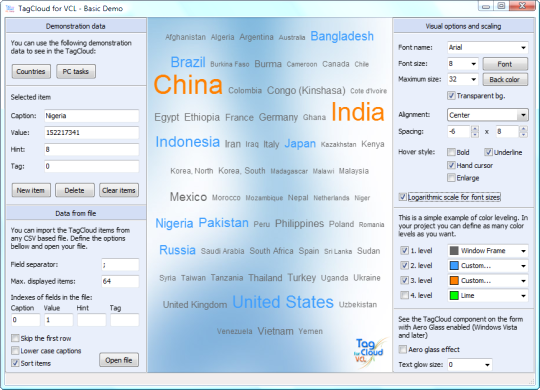Click the Caption field containing Nigeria
The width and height of the screenshot is (540, 390).
pyautogui.click(x=92, y=116)
